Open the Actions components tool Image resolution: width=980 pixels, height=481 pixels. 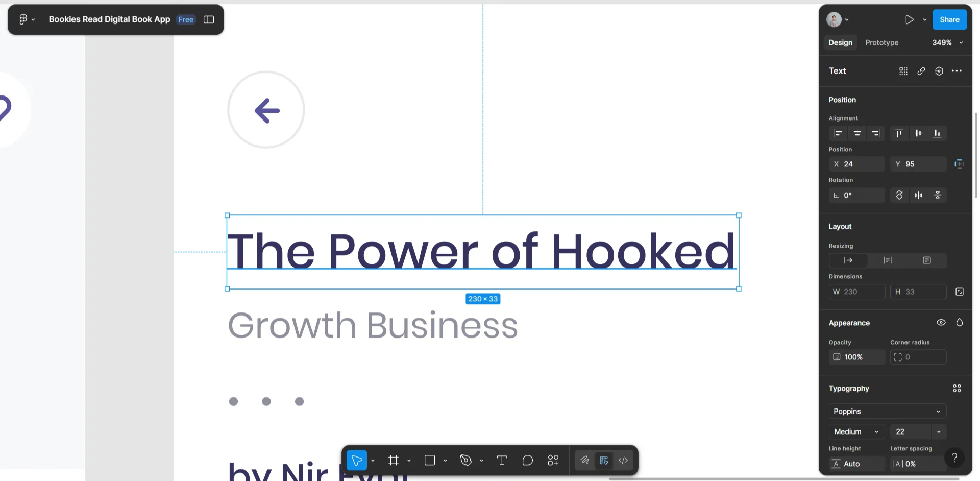553,460
